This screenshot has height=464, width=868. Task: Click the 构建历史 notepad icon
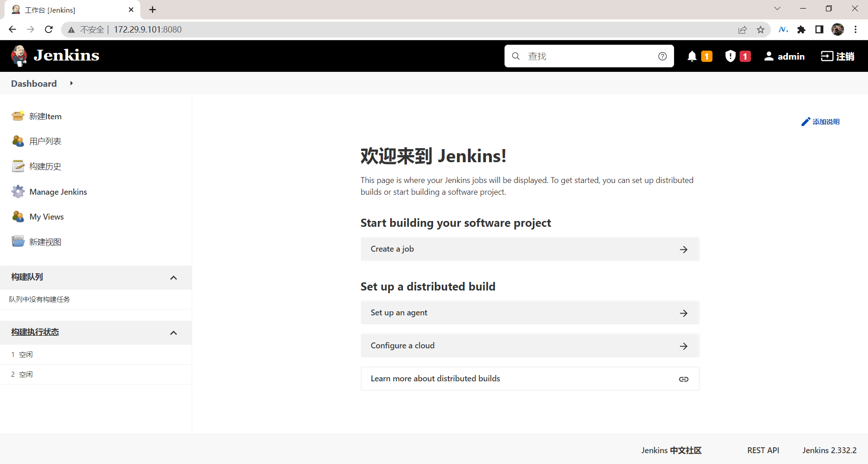click(18, 166)
